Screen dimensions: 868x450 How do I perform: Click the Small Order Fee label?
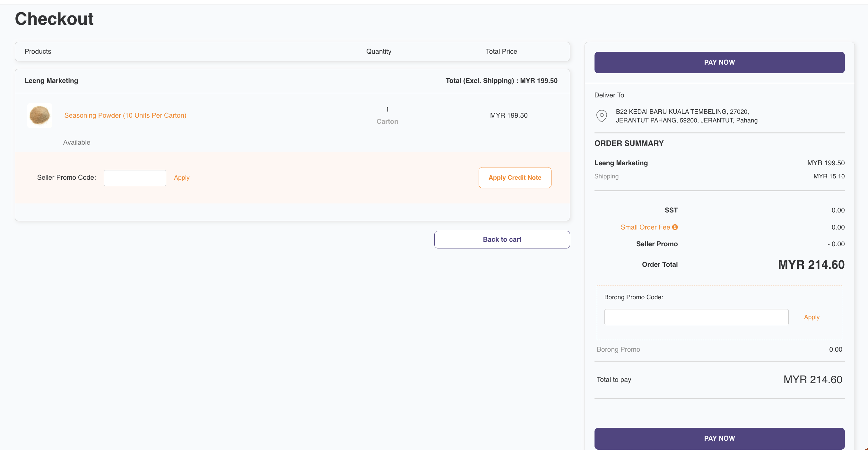click(x=645, y=227)
